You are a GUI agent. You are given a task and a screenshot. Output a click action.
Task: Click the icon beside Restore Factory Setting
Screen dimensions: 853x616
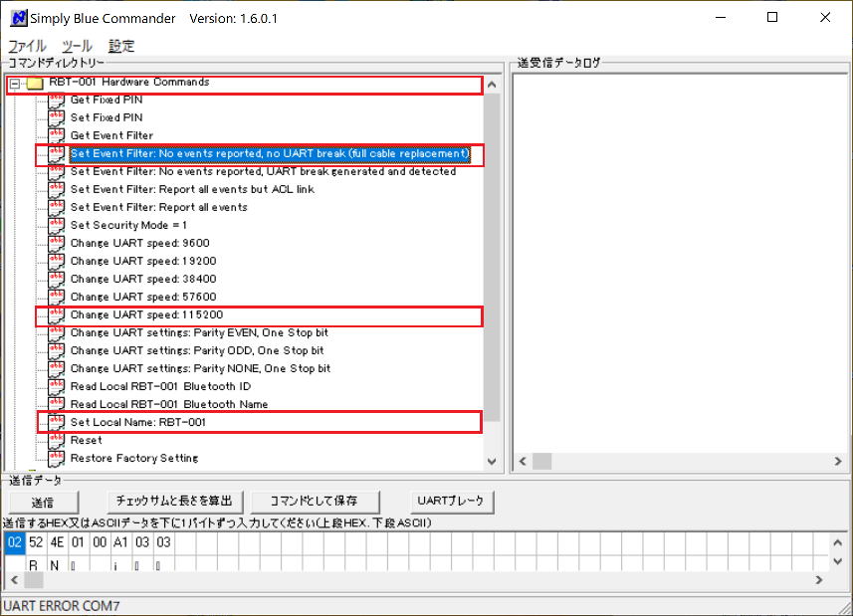57,459
